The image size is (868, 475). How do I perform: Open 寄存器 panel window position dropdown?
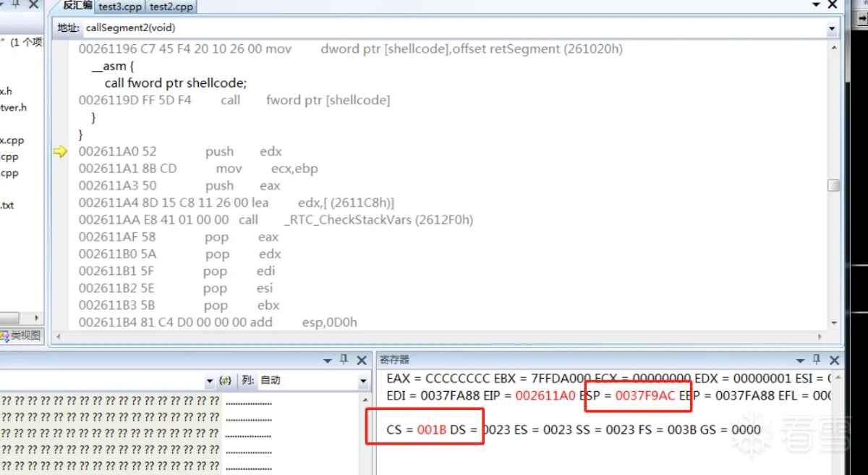[800, 360]
